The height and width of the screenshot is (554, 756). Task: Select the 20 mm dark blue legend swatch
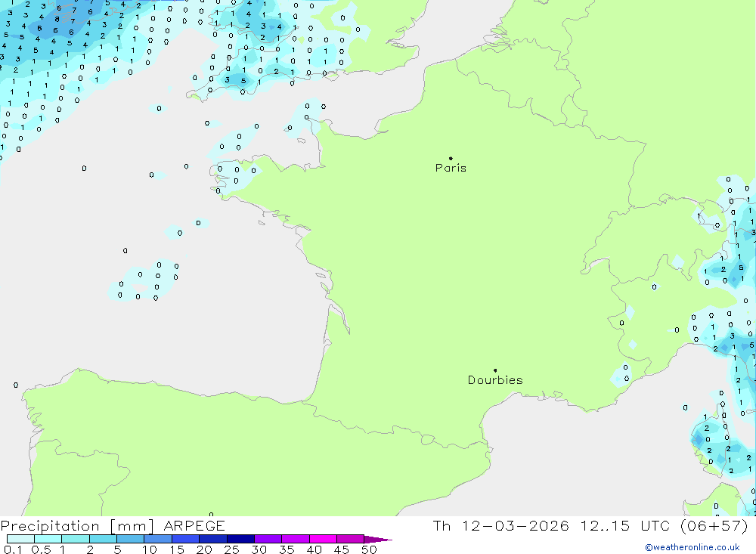pyautogui.click(x=213, y=539)
